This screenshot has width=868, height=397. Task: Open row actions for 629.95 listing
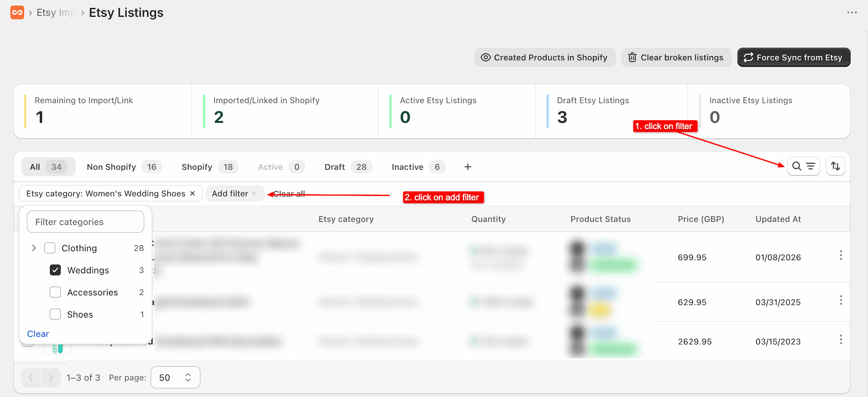coord(841,300)
